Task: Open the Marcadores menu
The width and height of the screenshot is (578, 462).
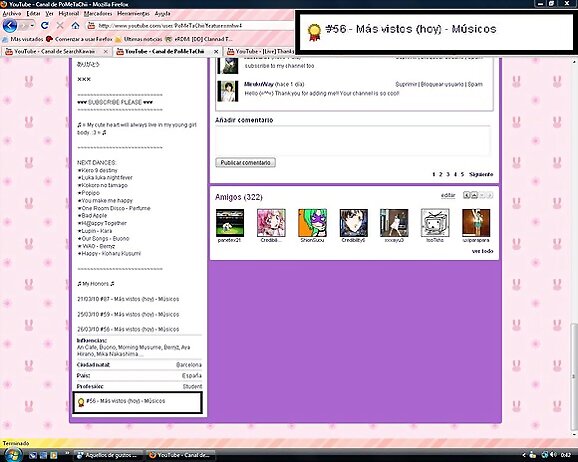Action: point(98,13)
